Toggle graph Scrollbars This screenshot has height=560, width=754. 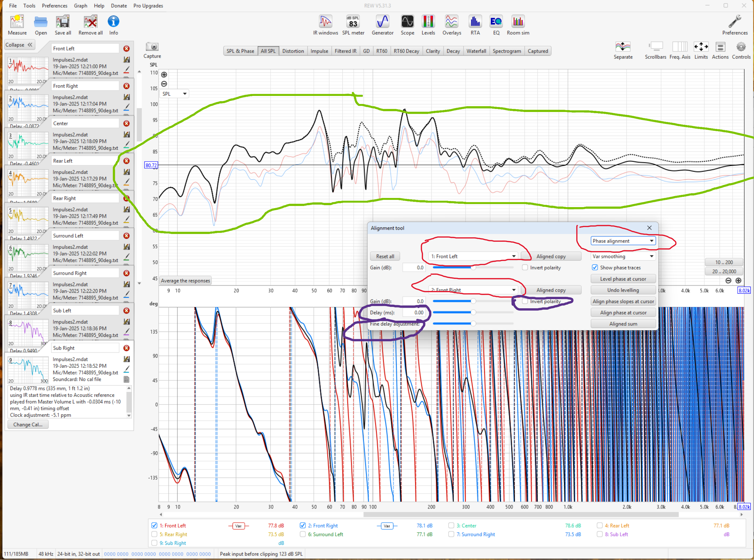(x=655, y=50)
